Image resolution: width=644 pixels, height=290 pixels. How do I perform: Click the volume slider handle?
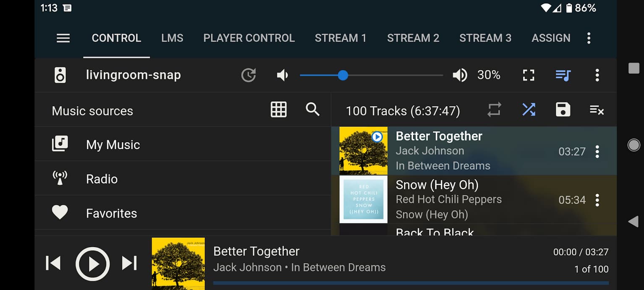pos(343,75)
